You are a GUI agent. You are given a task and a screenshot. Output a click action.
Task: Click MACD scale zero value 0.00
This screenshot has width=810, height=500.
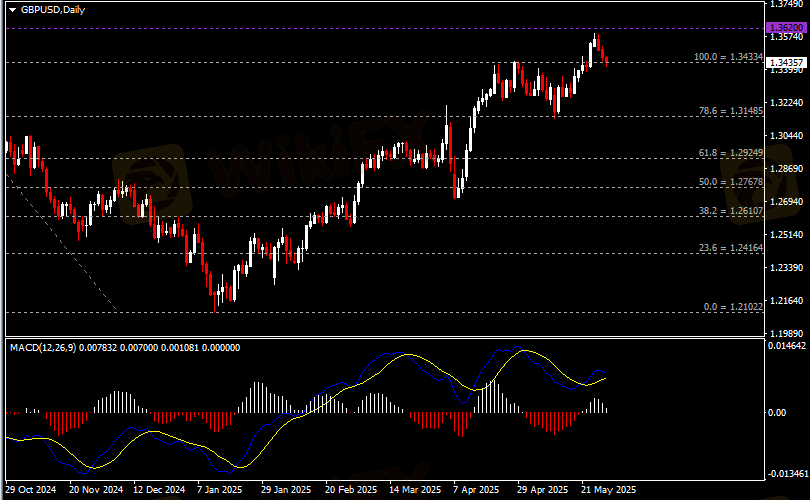click(x=777, y=413)
